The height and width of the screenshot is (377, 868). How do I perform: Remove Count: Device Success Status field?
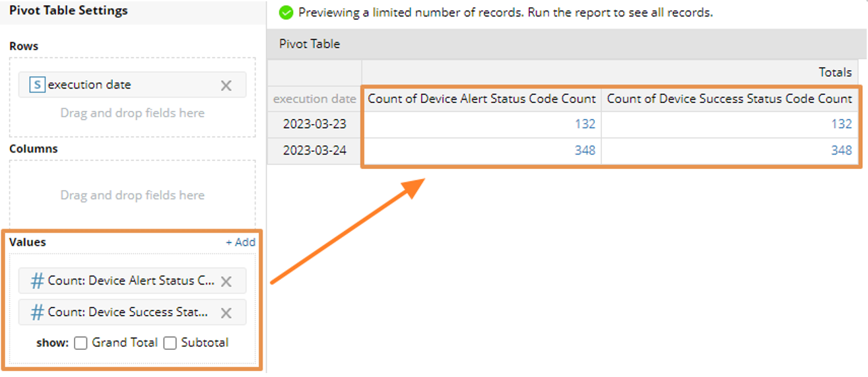coord(226,313)
